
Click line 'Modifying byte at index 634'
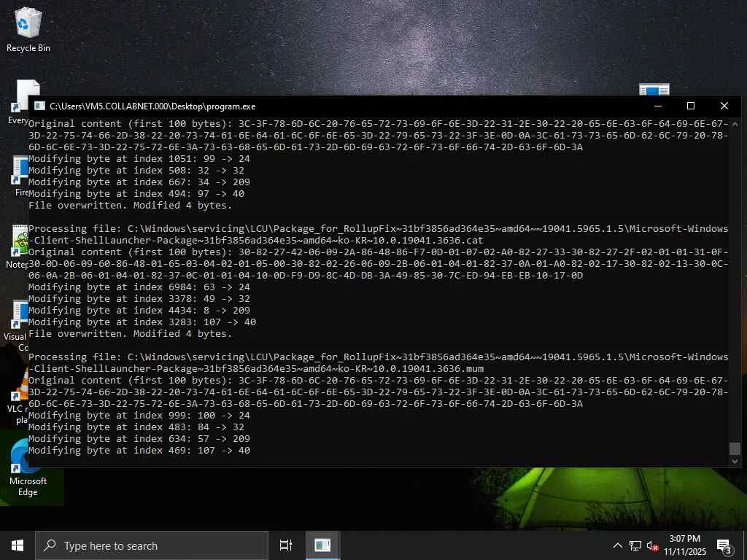pos(139,438)
